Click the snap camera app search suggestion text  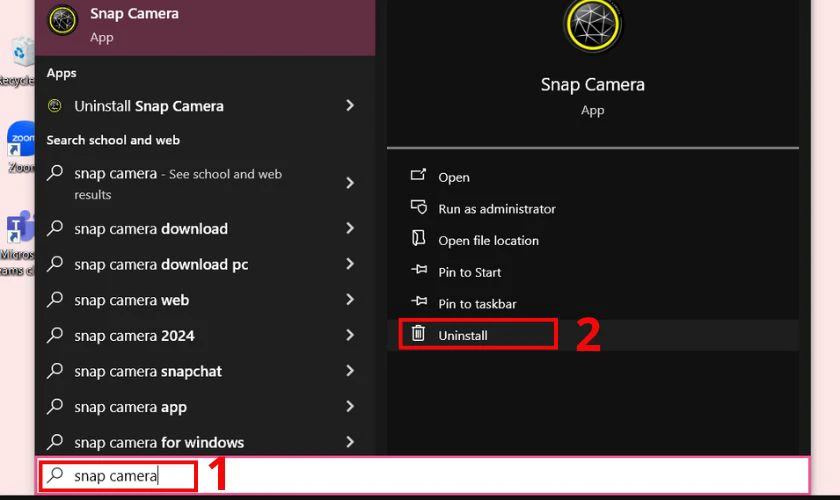click(130, 407)
